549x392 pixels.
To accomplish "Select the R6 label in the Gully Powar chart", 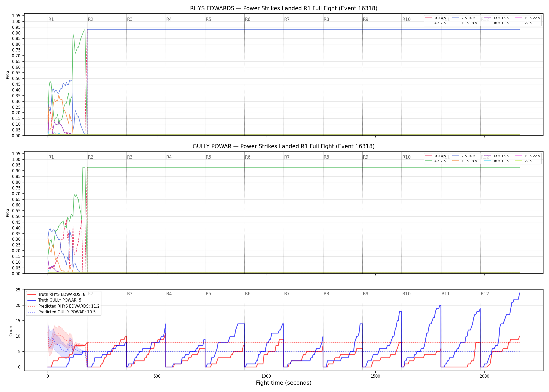I will click(248, 157).
